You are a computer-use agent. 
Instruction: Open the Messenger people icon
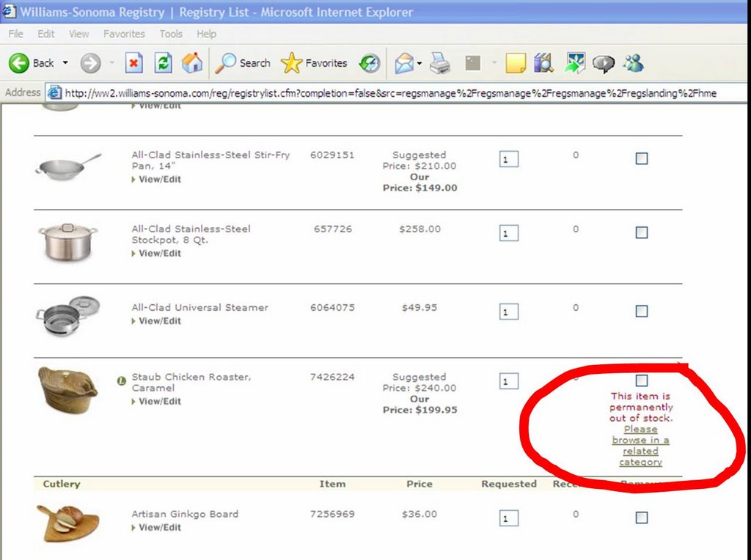pyautogui.click(x=634, y=63)
